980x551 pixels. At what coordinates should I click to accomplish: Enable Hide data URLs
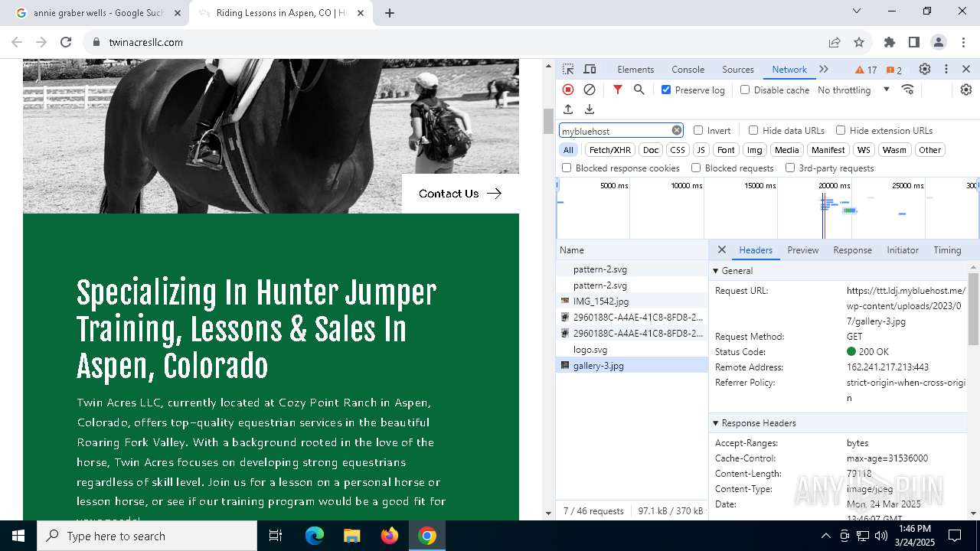coord(753,130)
